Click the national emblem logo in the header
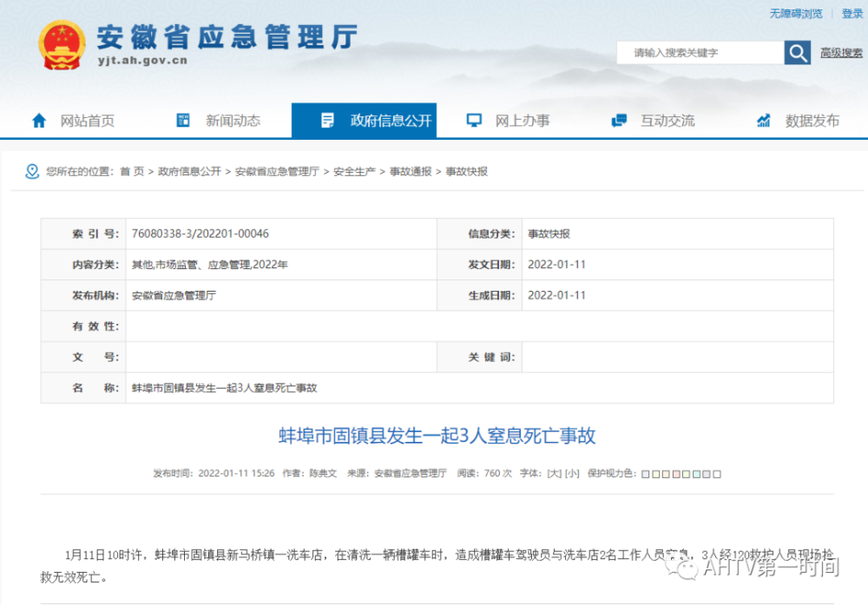 click(x=62, y=45)
